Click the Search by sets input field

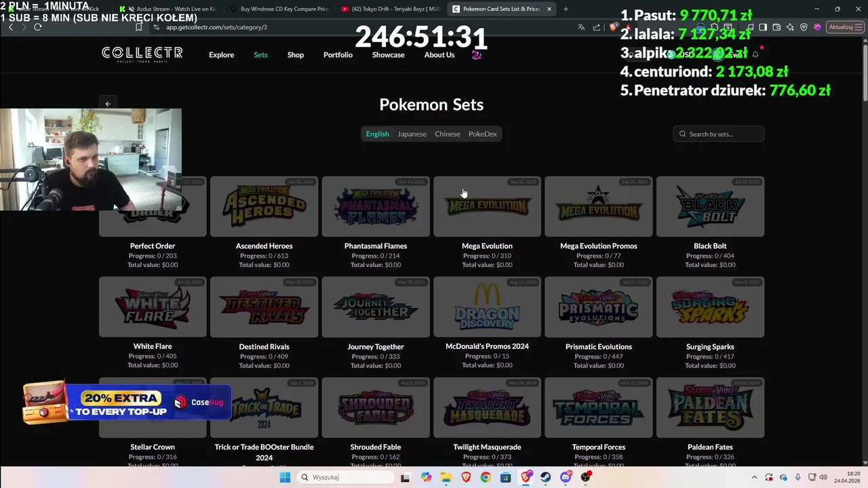point(719,134)
